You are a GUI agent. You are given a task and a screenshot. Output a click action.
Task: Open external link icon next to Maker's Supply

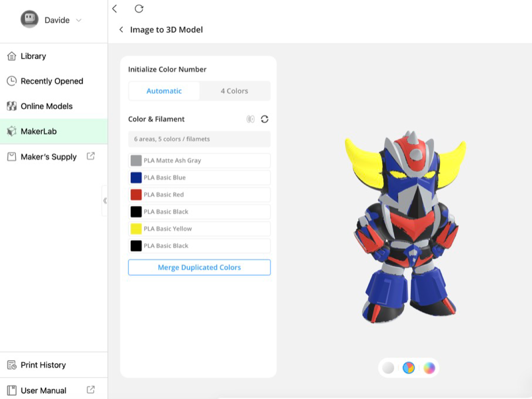coord(91,156)
